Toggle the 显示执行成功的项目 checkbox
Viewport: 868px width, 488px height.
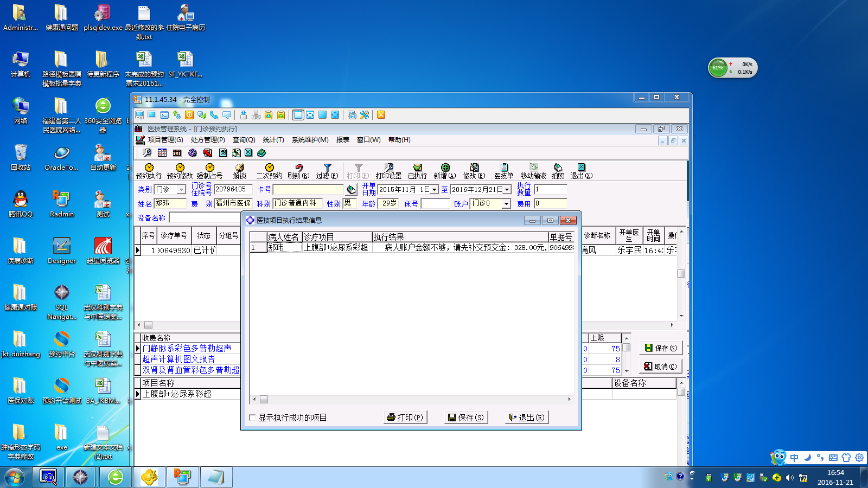pos(252,418)
